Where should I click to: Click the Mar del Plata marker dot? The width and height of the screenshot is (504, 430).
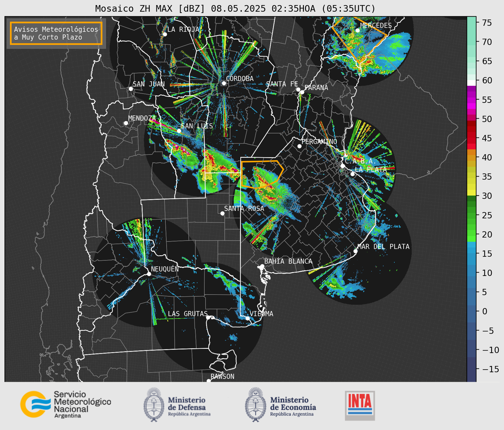coord(356,251)
